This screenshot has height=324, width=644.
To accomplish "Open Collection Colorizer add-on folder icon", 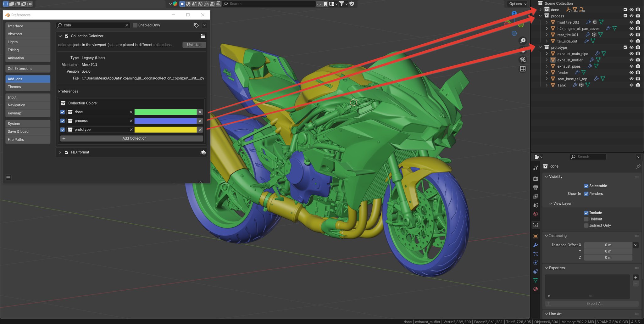I will (203, 36).
